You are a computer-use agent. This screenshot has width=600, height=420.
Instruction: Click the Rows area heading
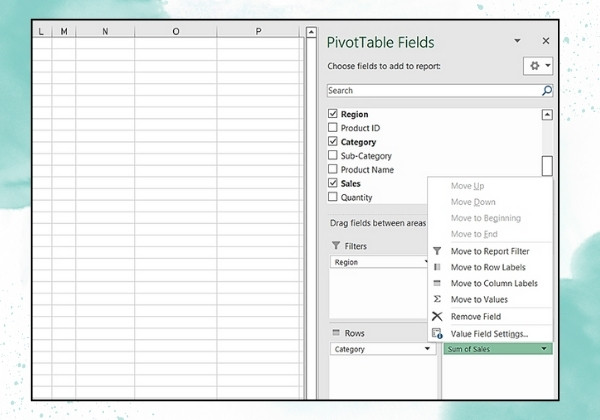tap(354, 333)
